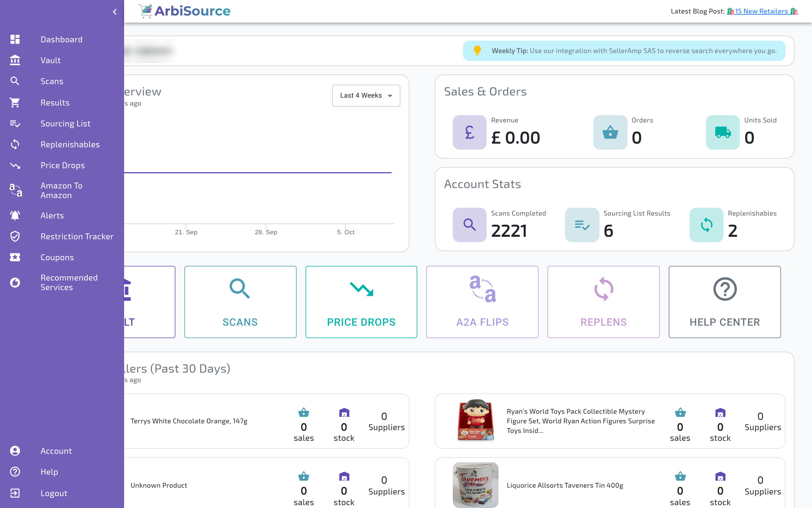Click the Units Sold truck icon

(x=723, y=132)
